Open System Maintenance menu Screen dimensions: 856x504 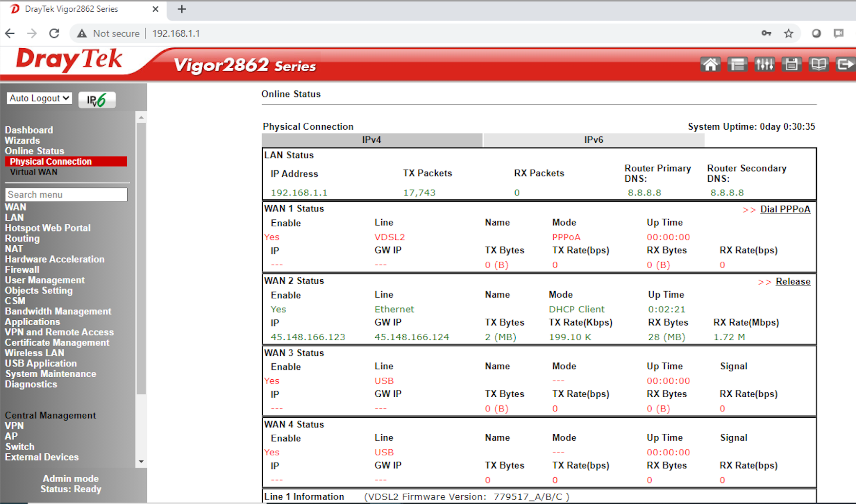[51, 374]
